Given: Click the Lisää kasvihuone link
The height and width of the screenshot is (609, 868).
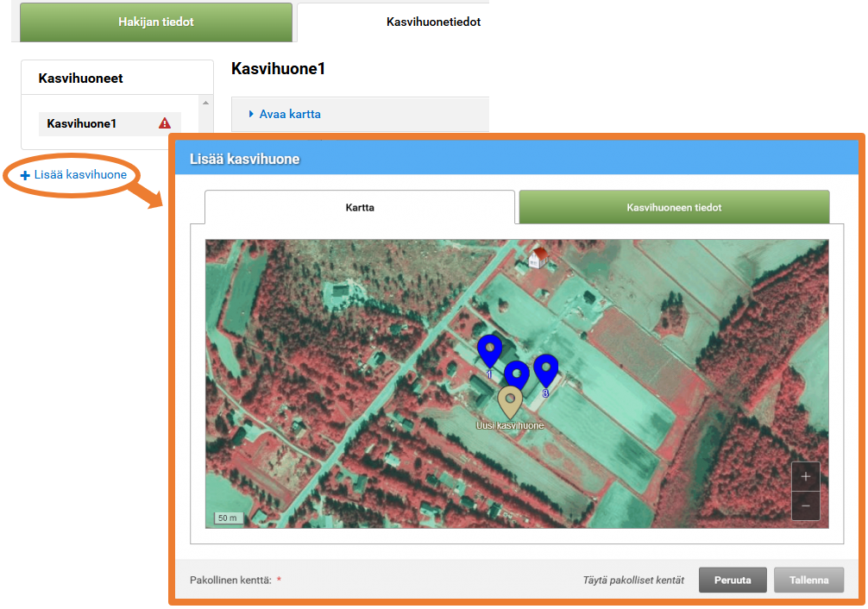Looking at the screenshot, I should (74, 174).
